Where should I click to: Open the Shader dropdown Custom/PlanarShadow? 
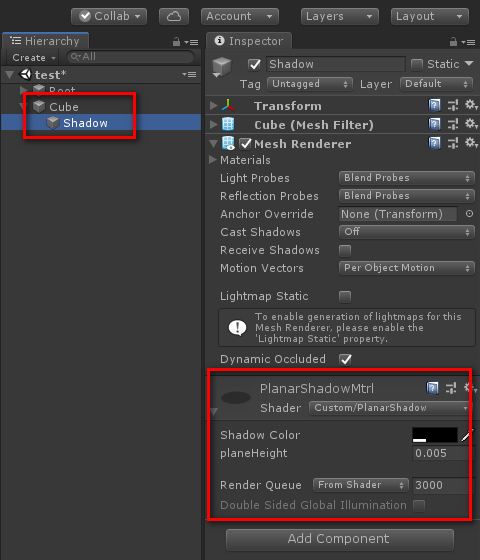(x=389, y=408)
